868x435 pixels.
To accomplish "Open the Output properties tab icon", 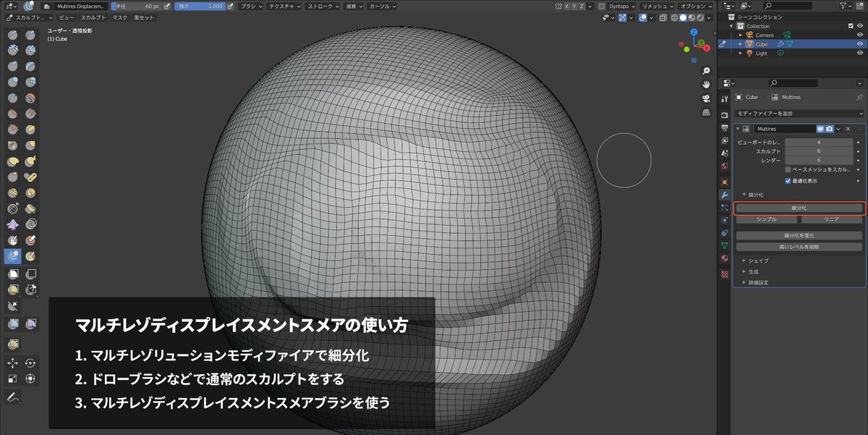I will coord(725,127).
